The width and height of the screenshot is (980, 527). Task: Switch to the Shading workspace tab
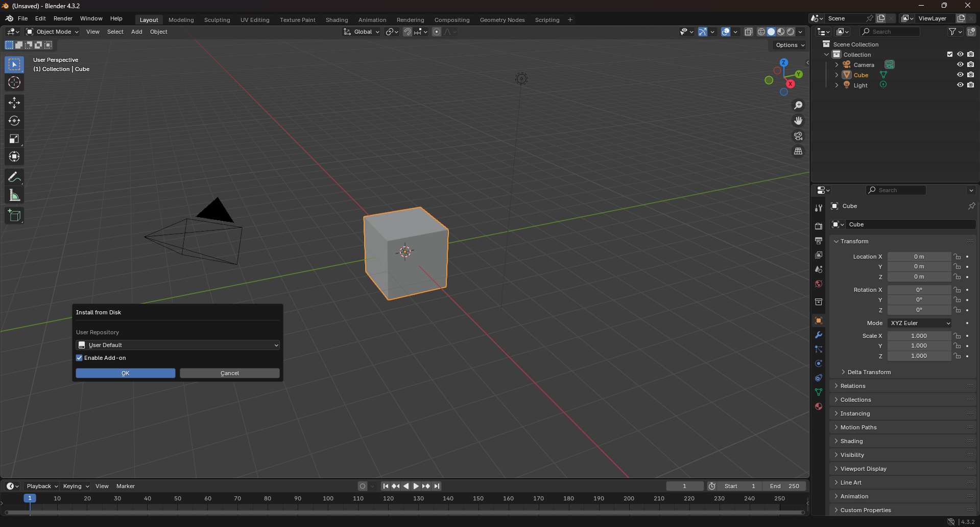tap(337, 20)
